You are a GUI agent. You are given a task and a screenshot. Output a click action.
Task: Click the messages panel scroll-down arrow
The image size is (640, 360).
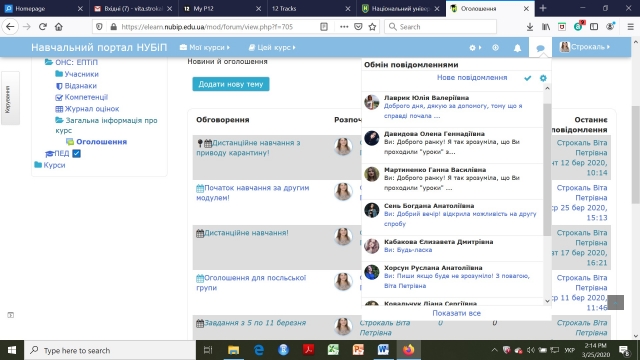[547, 301]
